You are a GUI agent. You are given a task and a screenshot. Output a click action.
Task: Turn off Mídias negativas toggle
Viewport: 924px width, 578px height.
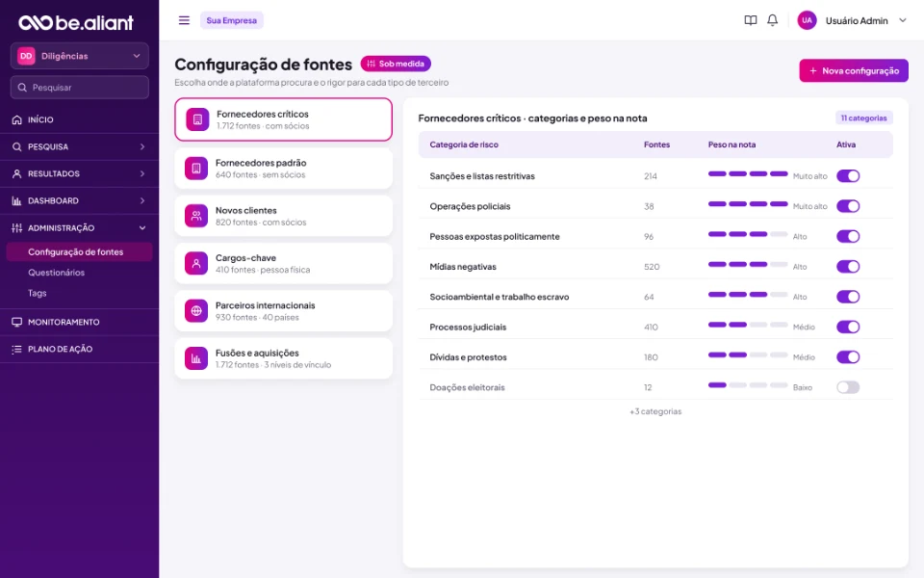(x=848, y=267)
